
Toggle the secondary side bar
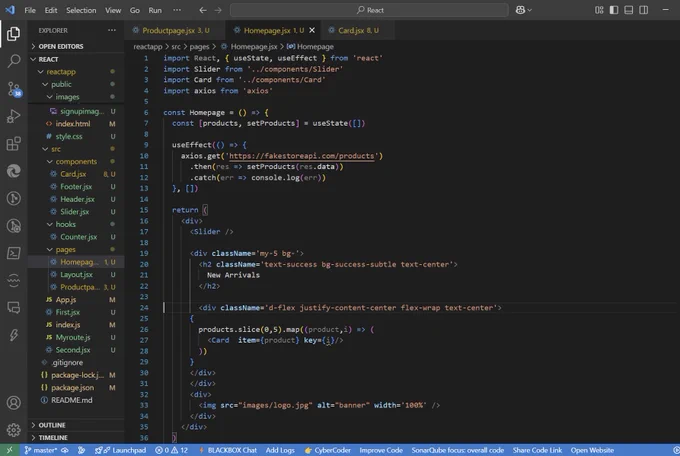click(644, 10)
